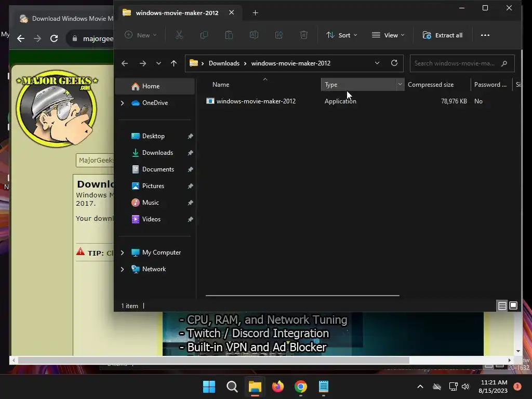This screenshot has width=532, height=399.
Task: Go forward using Explorer's forward arrow
Action: (143, 63)
